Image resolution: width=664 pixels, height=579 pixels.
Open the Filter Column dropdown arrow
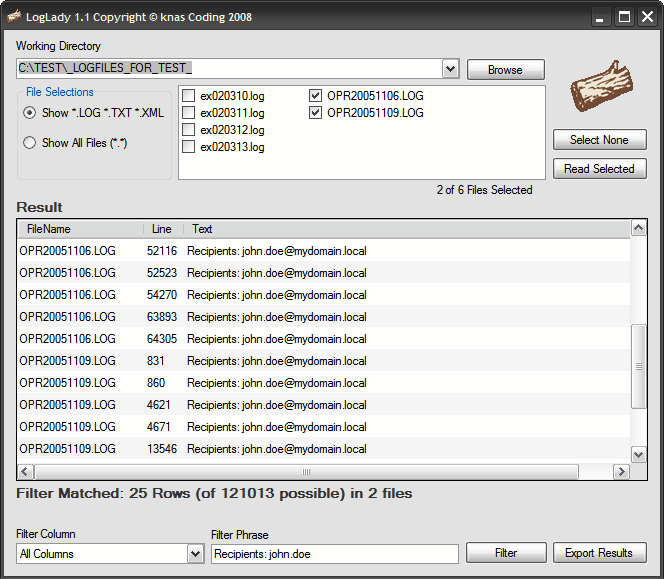[x=196, y=554]
